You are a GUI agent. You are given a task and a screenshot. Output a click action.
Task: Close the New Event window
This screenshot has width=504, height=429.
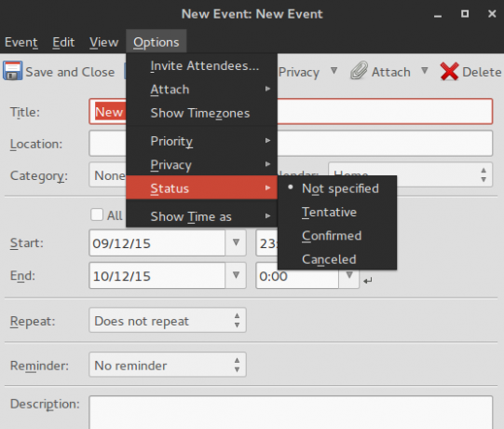pos(492,14)
